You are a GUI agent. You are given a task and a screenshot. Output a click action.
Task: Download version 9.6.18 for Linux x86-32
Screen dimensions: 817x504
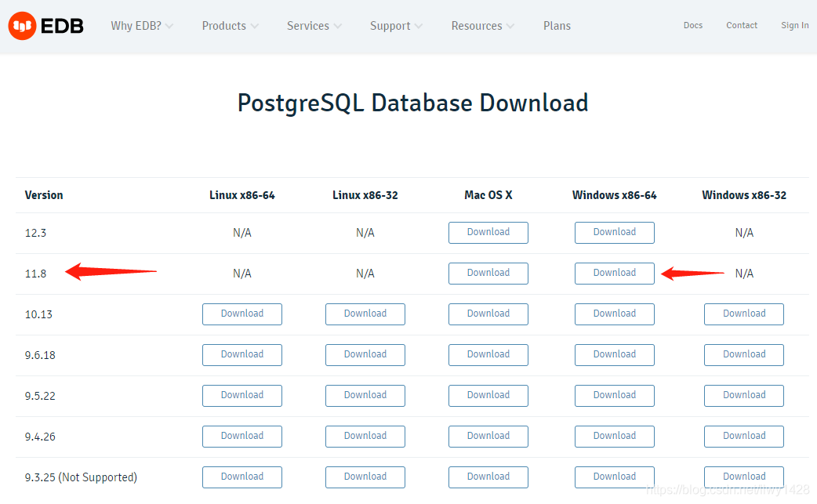365,355
